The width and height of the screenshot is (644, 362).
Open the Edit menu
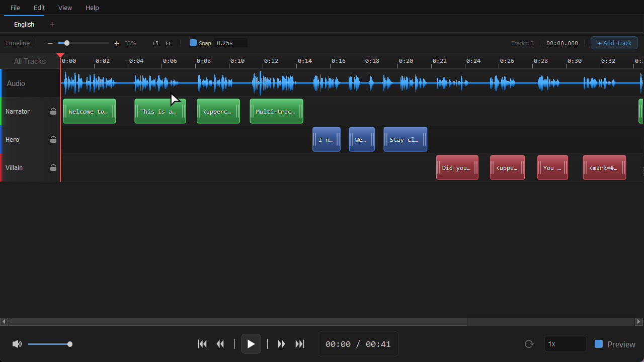[39, 8]
